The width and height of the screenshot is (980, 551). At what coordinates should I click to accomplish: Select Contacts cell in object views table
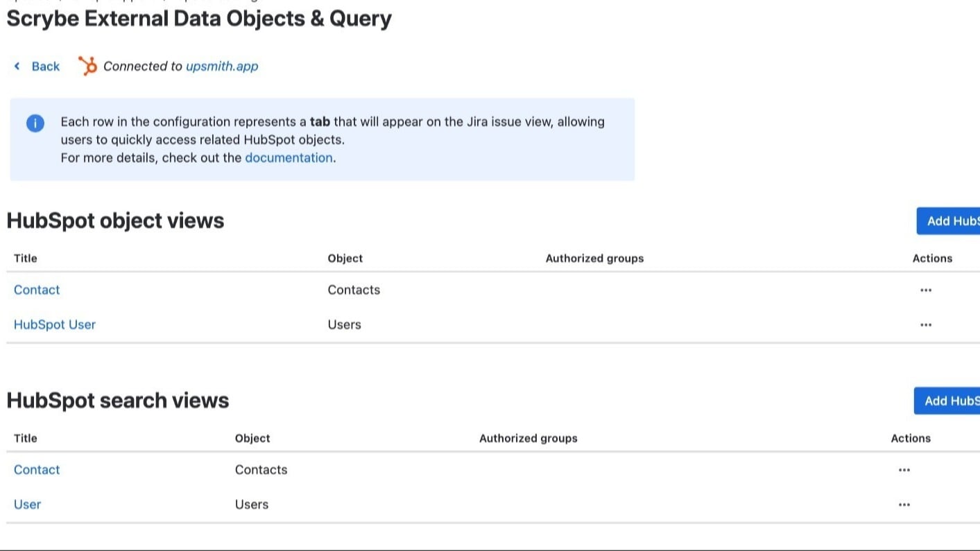coord(354,290)
